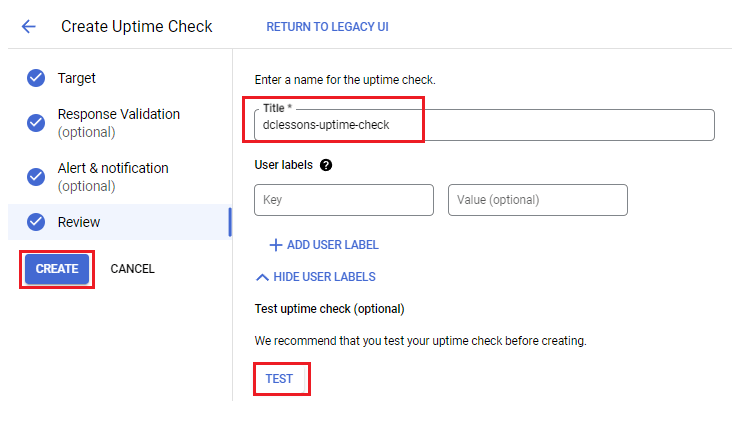Open the User labels help icon
This screenshot has height=438, width=732.
point(326,165)
